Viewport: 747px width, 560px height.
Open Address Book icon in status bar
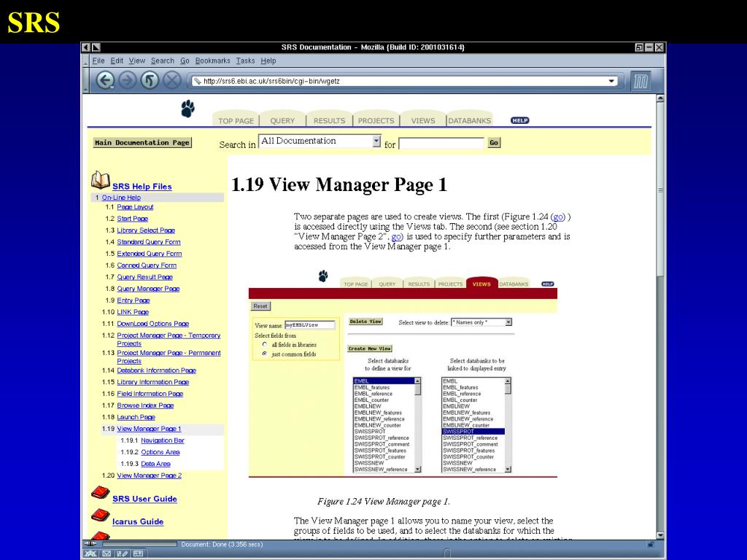[x=138, y=554]
